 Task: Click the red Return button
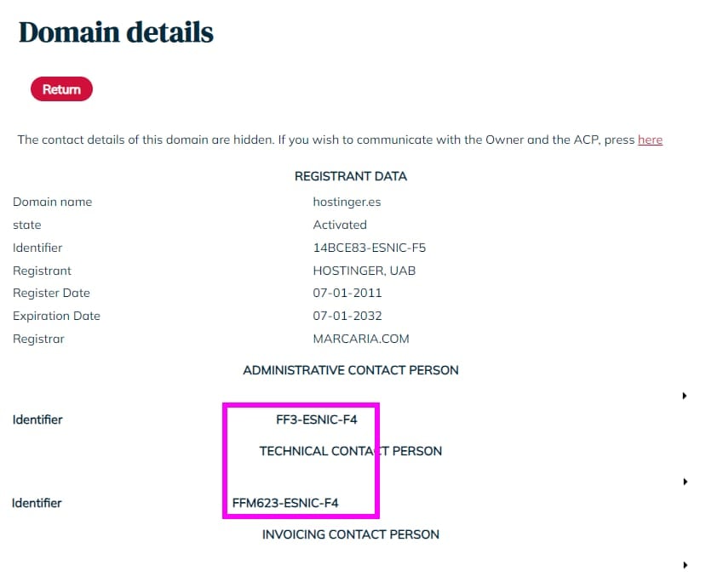[x=61, y=89]
